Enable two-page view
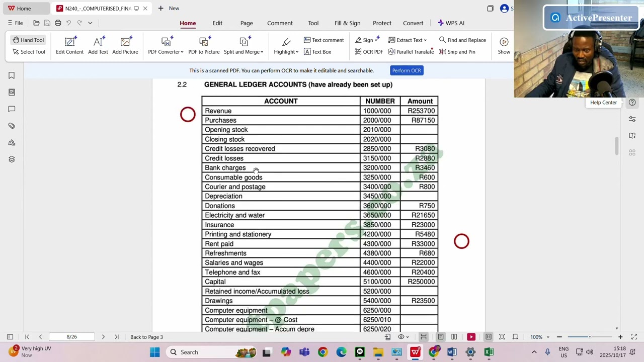Screen dimensions: 644x362 tap(454, 337)
